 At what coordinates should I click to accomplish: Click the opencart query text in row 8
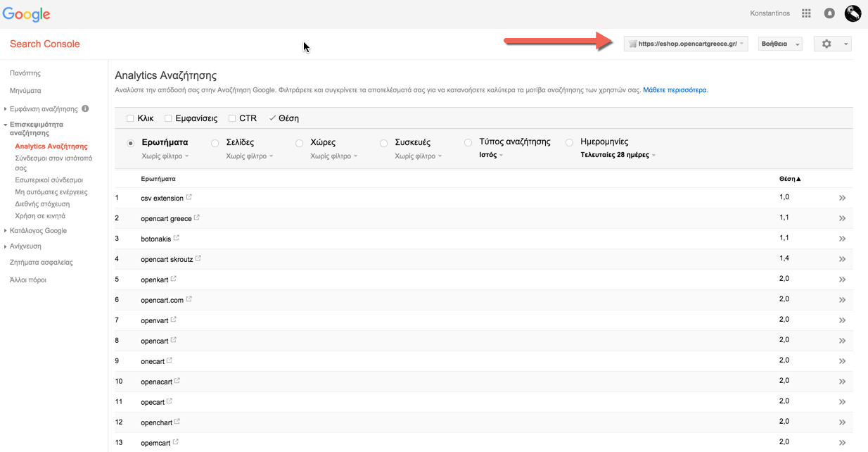click(155, 341)
